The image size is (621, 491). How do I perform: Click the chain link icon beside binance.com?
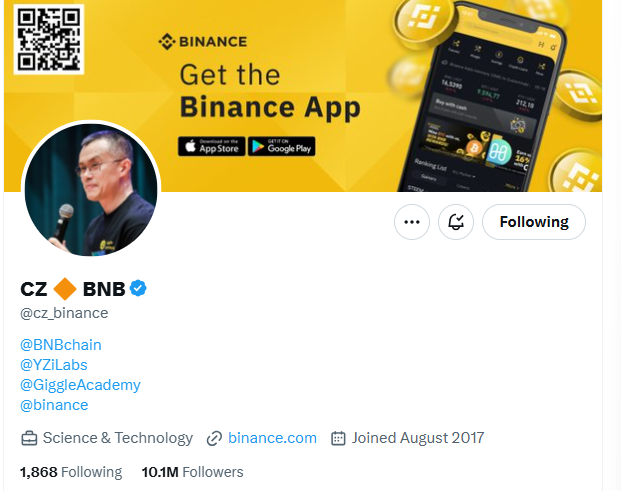(x=214, y=438)
